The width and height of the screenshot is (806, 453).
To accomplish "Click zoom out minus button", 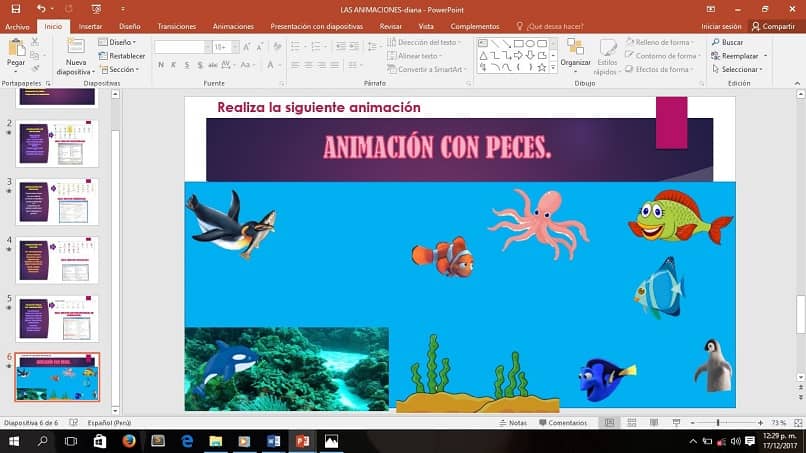I will click(692, 423).
